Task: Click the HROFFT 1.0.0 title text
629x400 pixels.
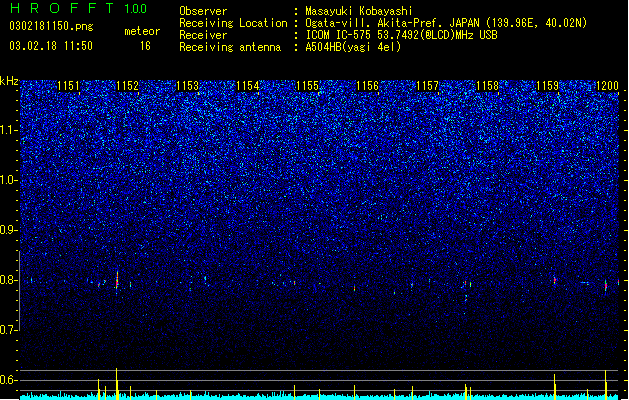Action: click(78, 8)
